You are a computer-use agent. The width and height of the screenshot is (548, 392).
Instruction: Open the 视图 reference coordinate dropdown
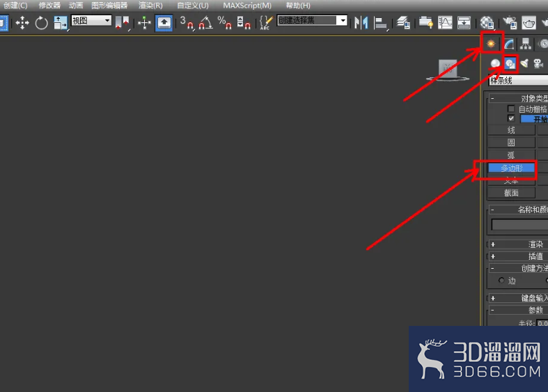pos(91,21)
